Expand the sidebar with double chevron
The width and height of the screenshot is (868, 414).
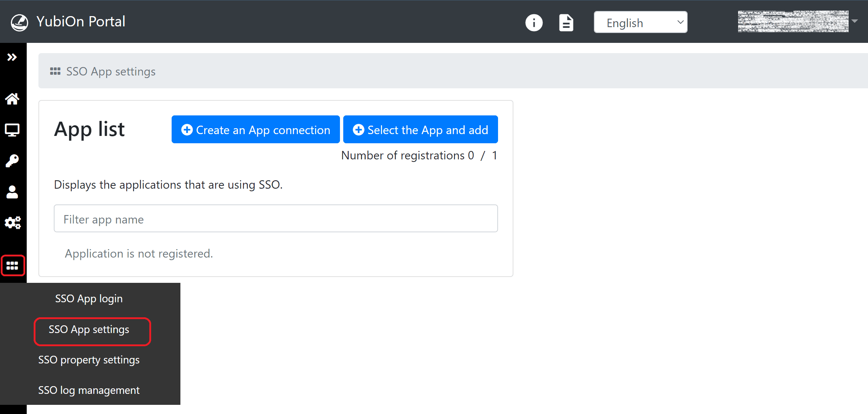pyautogui.click(x=12, y=57)
